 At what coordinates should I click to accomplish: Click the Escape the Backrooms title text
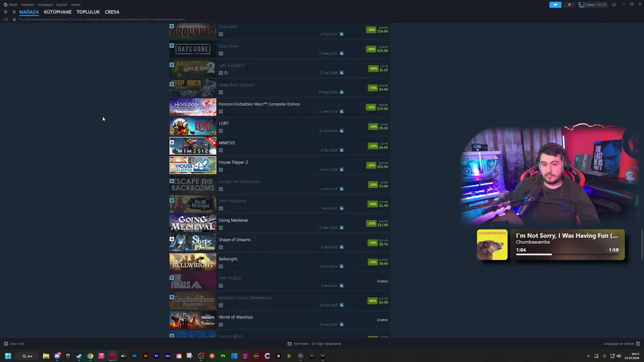239,182
